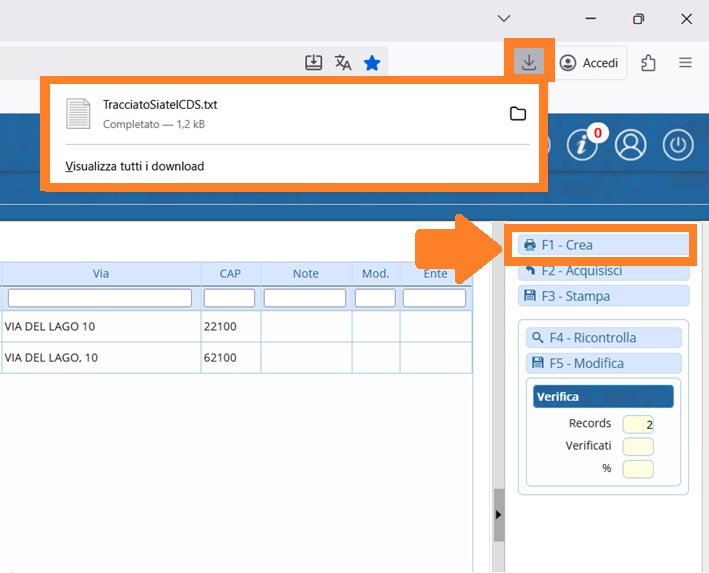Click F5 - Modifica button
This screenshot has height=573, width=709.
(x=603, y=363)
